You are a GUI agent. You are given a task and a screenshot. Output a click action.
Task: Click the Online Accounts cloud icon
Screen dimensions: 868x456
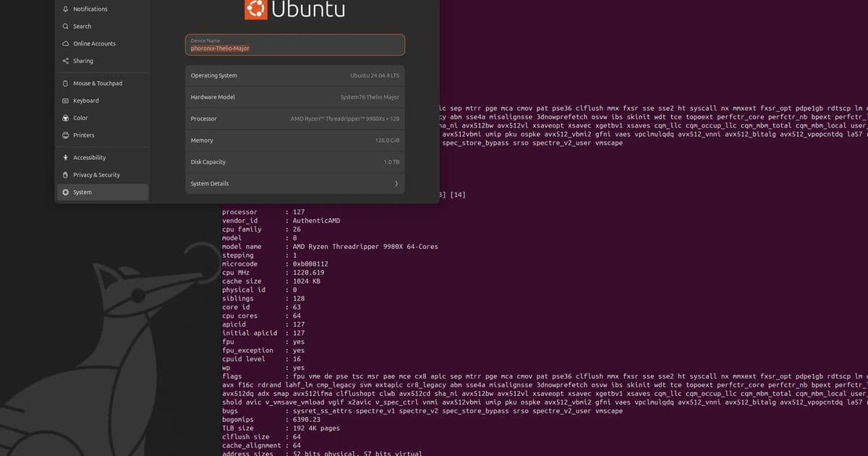pyautogui.click(x=66, y=43)
